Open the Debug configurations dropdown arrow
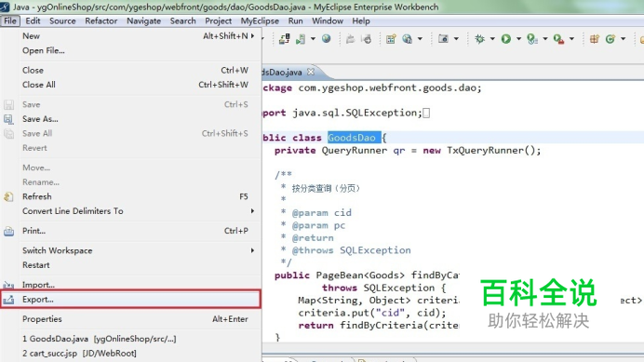The height and width of the screenshot is (362, 644). [492, 39]
